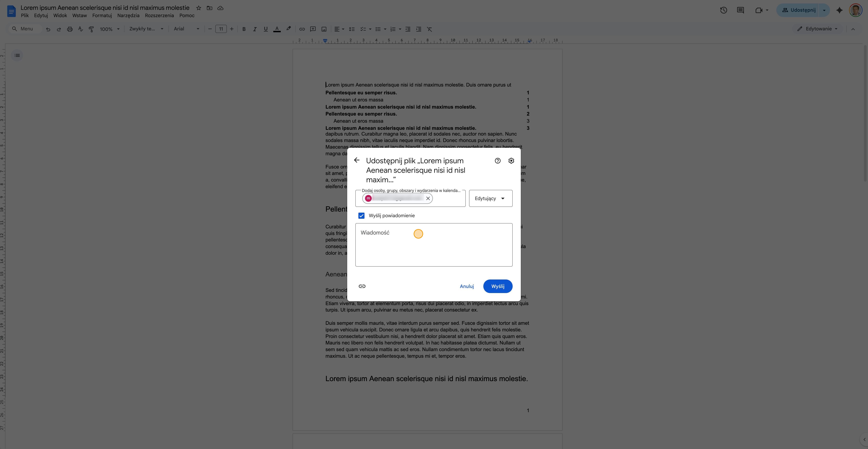868x449 pixels.
Task: Toggle italic formatting
Action: (255, 29)
